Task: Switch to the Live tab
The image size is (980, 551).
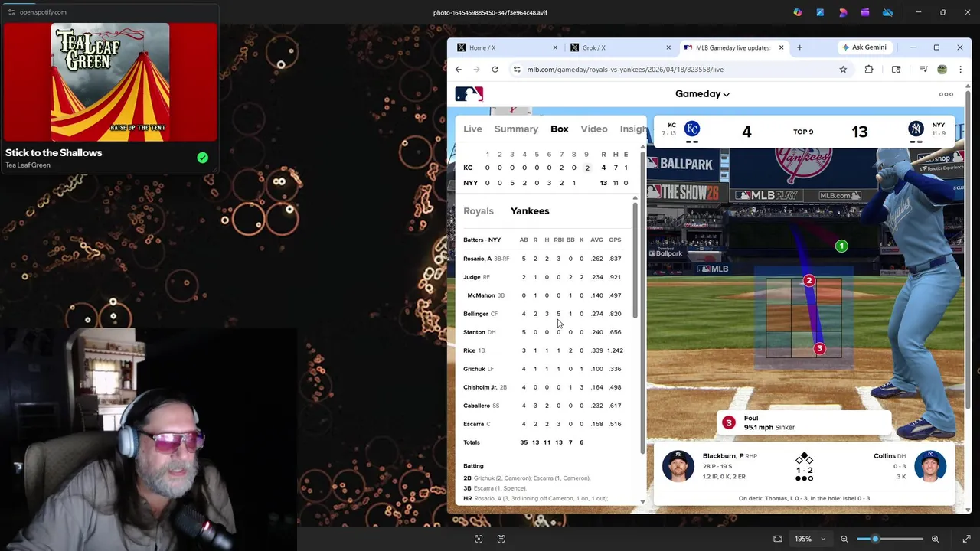Action: pos(472,129)
